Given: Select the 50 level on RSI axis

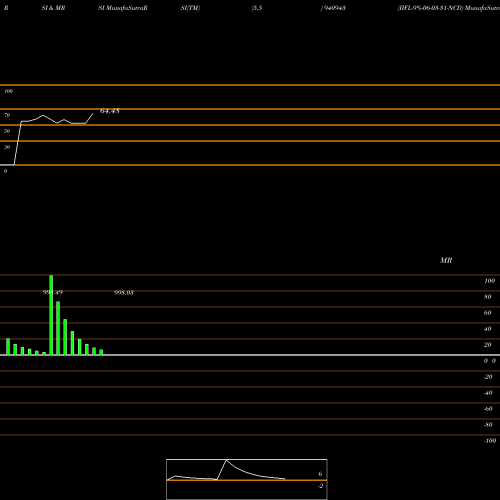Looking at the screenshot, I should [x=7, y=131].
